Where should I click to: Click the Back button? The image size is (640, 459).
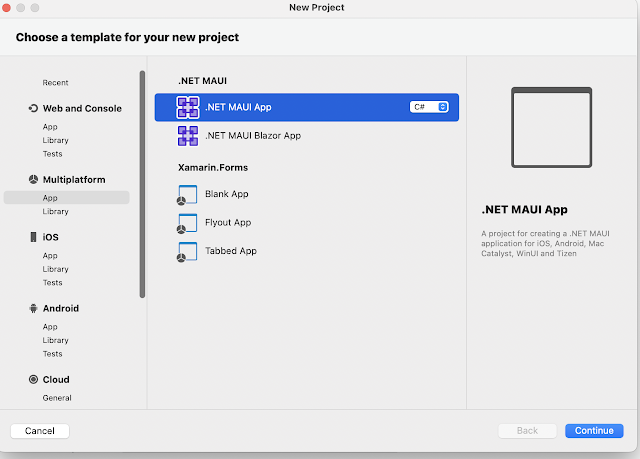point(527,431)
